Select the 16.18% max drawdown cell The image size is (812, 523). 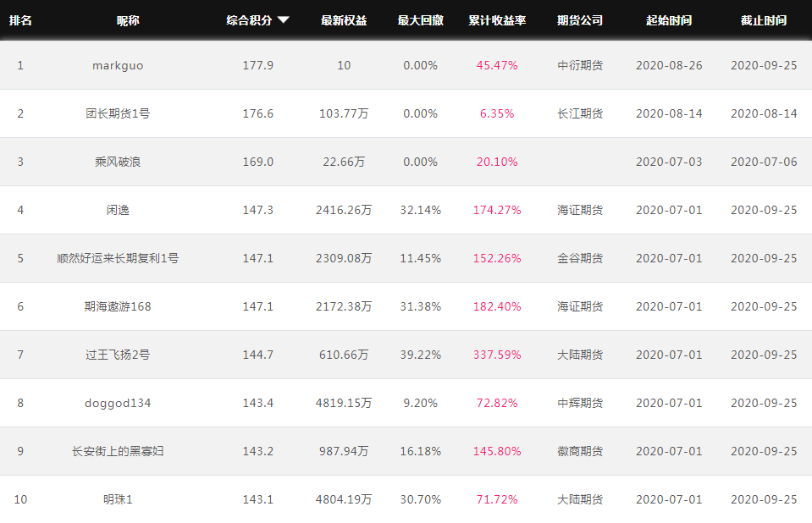[421, 451]
